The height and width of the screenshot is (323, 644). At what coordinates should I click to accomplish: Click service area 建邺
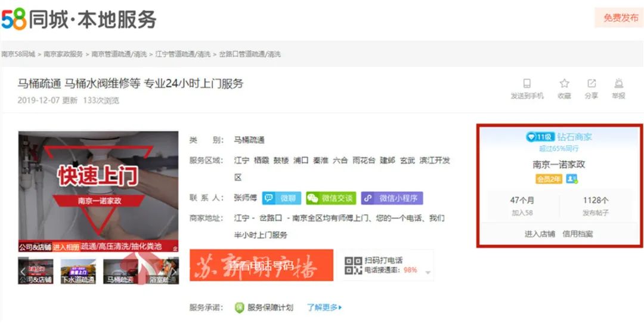click(x=388, y=161)
